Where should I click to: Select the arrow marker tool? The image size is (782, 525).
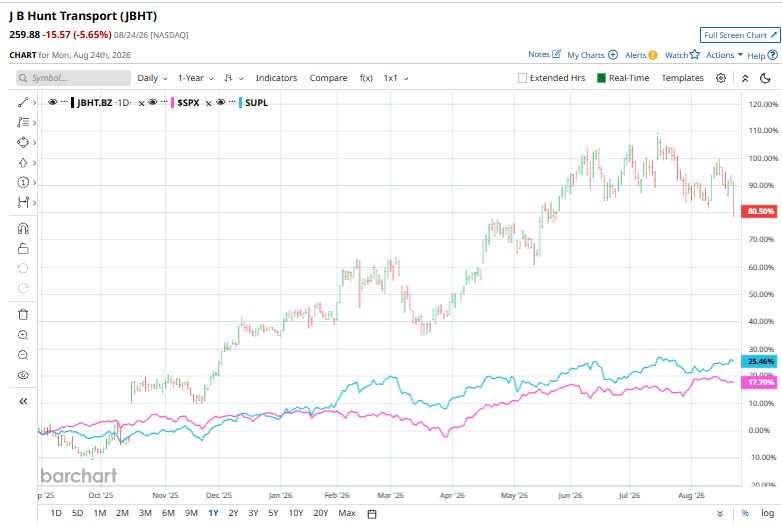pyautogui.click(x=23, y=163)
